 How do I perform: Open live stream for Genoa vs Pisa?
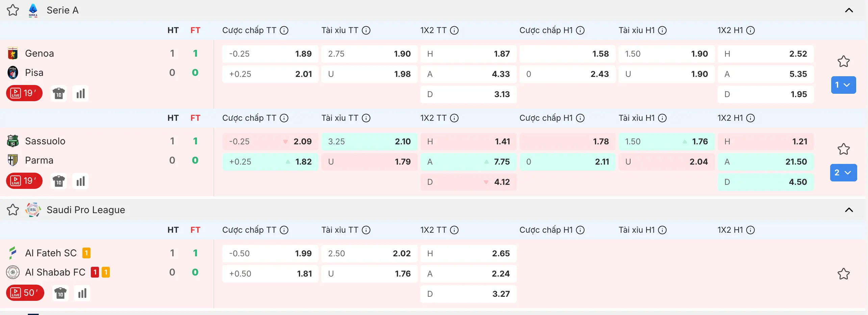point(24,93)
